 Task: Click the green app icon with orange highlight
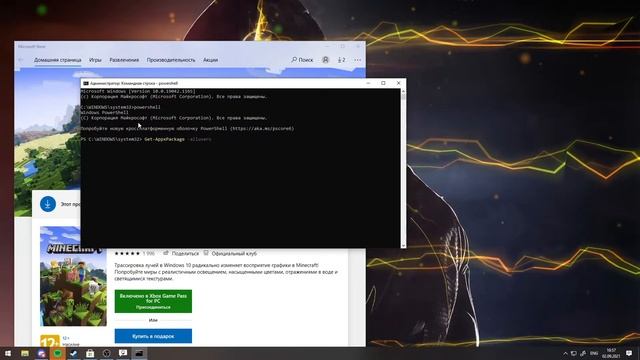[x=58, y=353]
